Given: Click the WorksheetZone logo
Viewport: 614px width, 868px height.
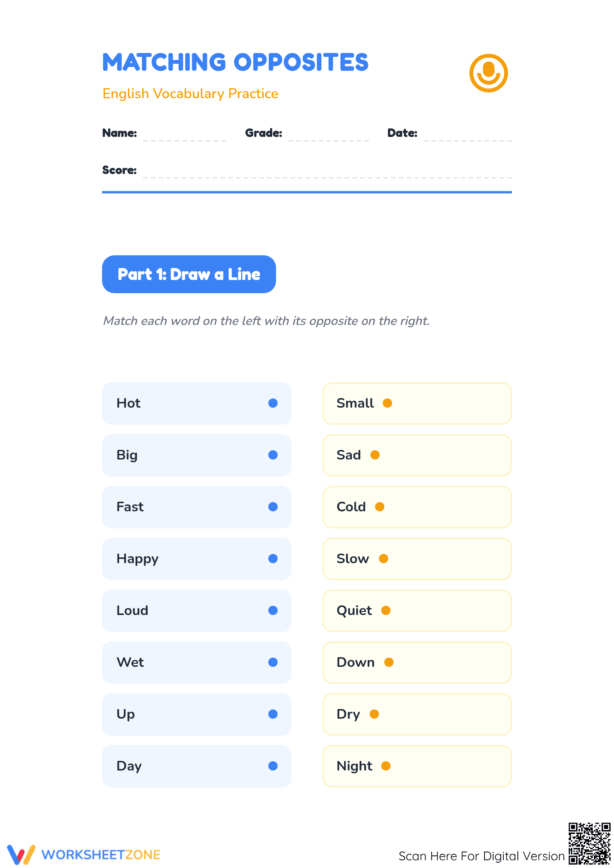Looking at the screenshot, I should [x=84, y=854].
